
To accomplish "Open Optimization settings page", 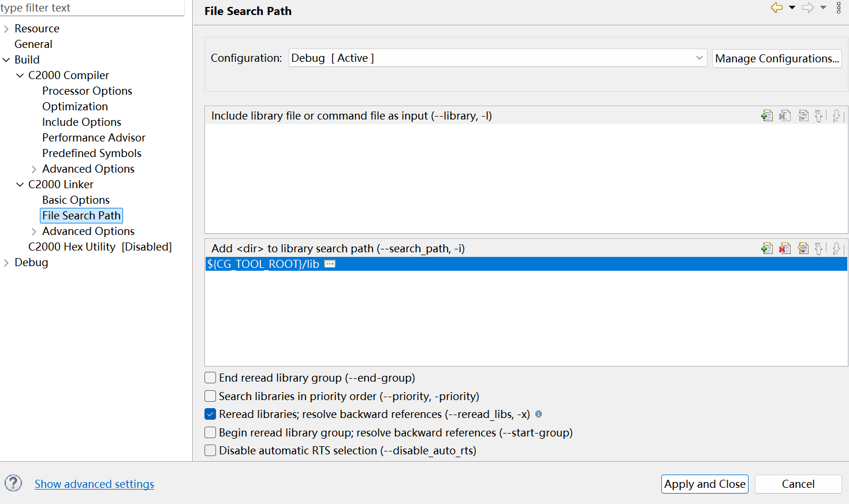I will click(x=75, y=106).
